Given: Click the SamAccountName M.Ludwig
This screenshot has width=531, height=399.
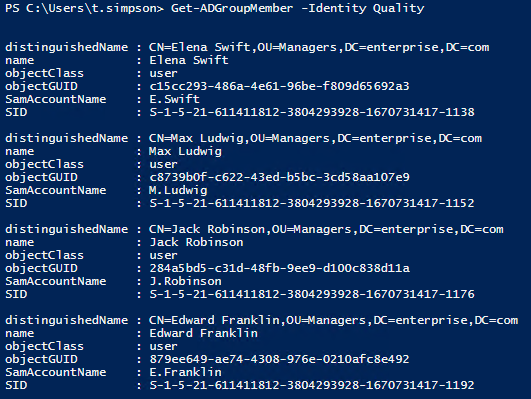Looking at the screenshot, I should coord(178,190).
